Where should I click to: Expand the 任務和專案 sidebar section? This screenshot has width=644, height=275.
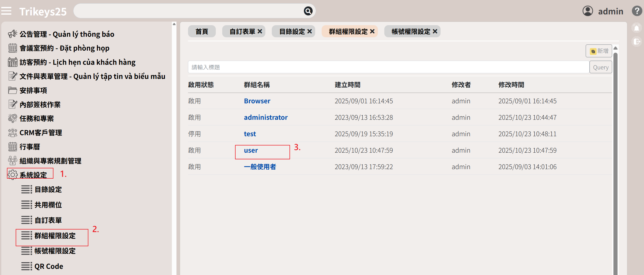pyautogui.click(x=36, y=118)
